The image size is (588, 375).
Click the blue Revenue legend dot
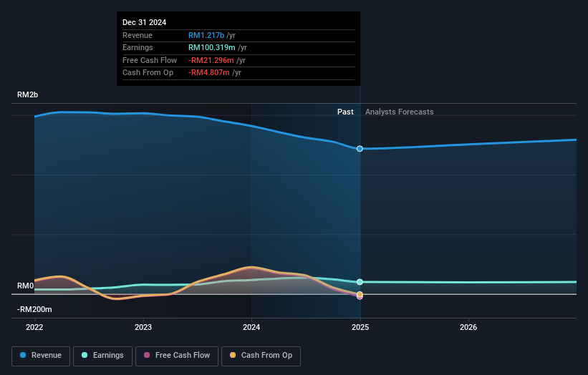tap(23, 355)
